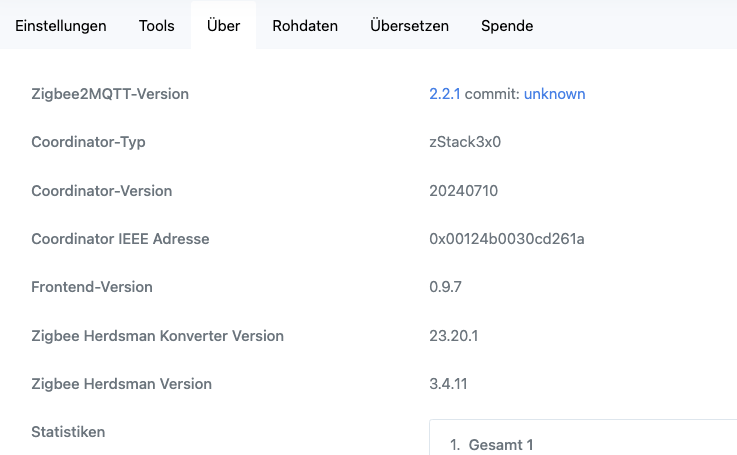Click the Coordinator IEEE Adresse label
Screen dimensions: 737x455
[x=120, y=239]
